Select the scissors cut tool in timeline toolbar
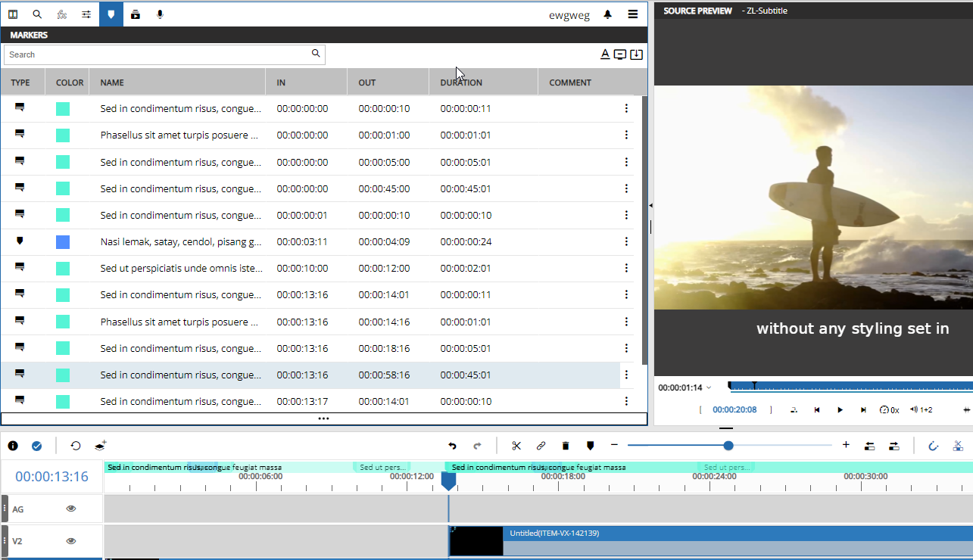The width and height of the screenshot is (973, 560). [516, 446]
